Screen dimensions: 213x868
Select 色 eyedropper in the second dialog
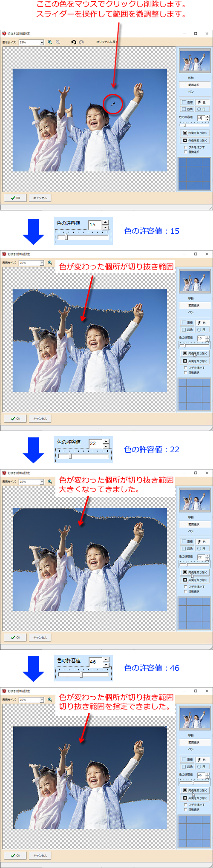202,323
